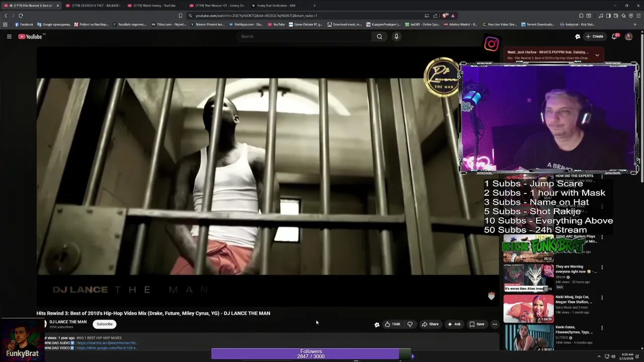This screenshot has height=362, width=644.
Task: Click the Ask button
Action: [454, 324]
